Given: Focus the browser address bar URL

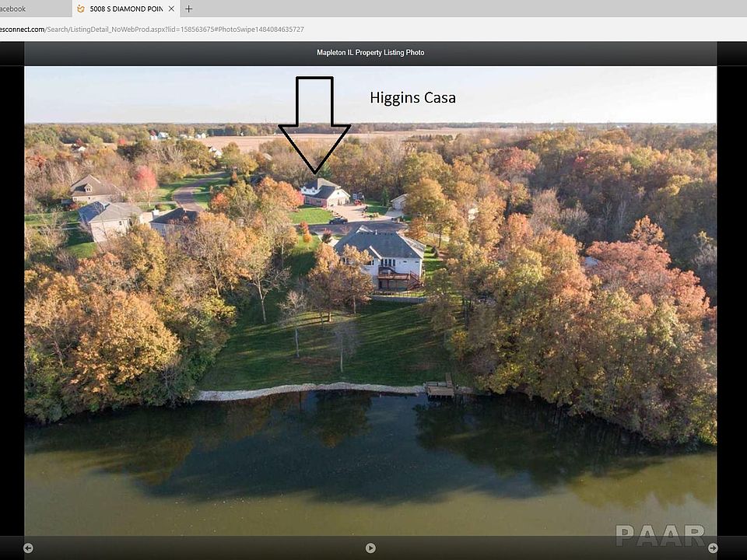Looking at the screenshot, I should pyautogui.click(x=152, y=29).
